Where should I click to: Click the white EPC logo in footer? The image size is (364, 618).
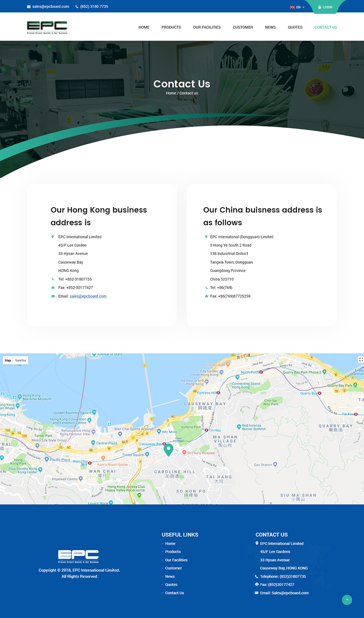coord(78,556)
